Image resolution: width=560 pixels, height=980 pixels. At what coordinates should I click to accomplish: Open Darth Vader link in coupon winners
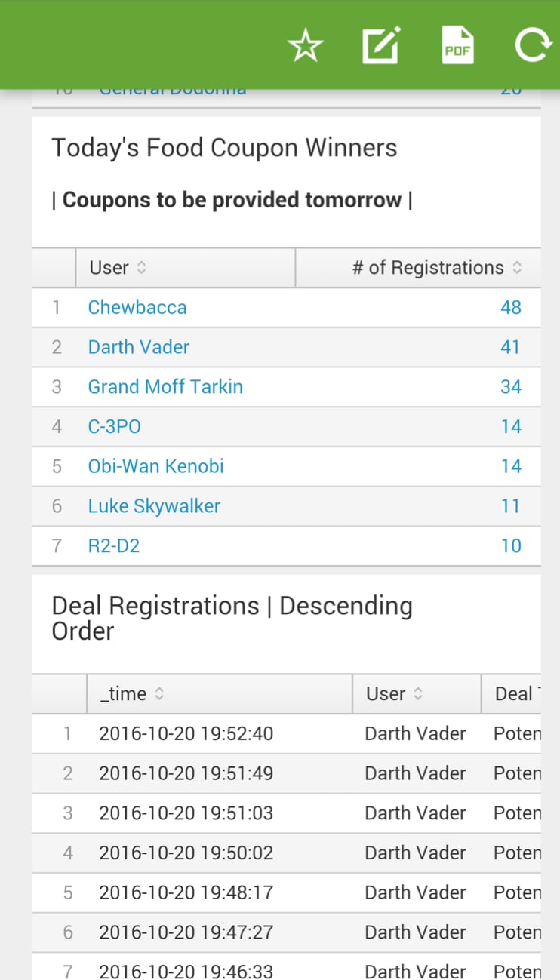pyautogui.click(x=139, y=347)
